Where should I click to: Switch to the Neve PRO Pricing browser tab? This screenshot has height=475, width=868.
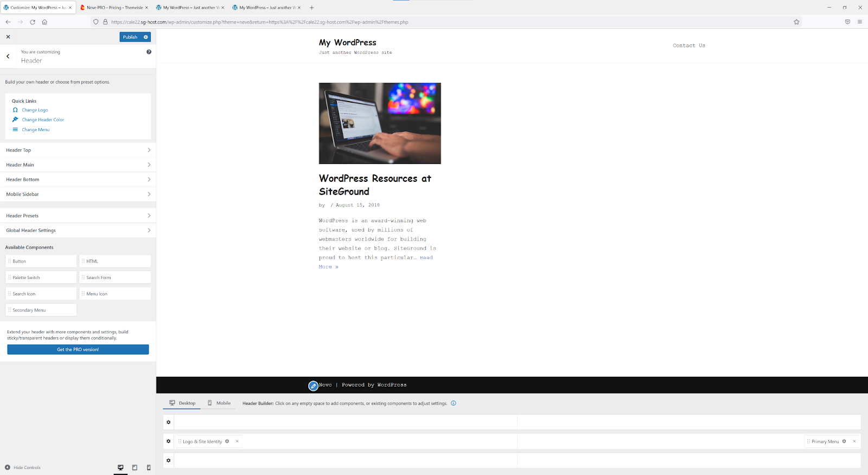point(113,8)
